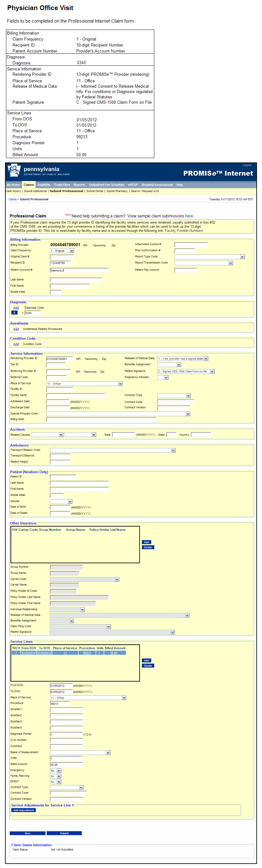Screen dimensions: 262x868
Task: Click Add link under Diagnosis
Action: point(16,308)
